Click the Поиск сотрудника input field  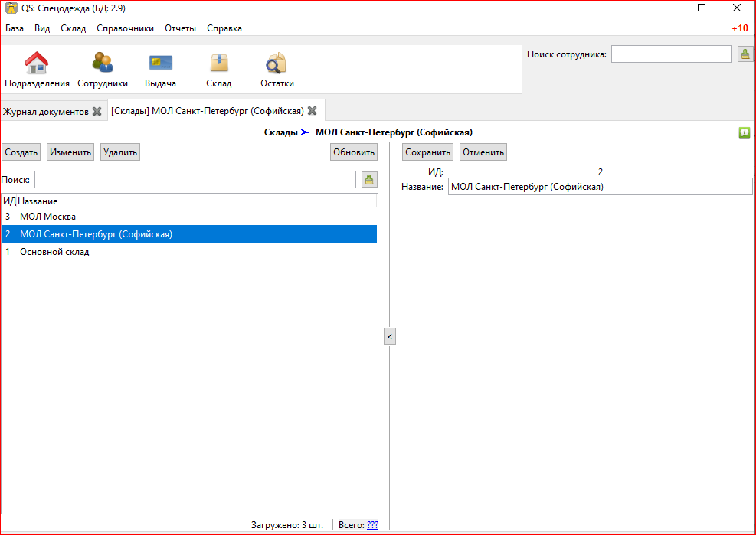click(671, 54)
